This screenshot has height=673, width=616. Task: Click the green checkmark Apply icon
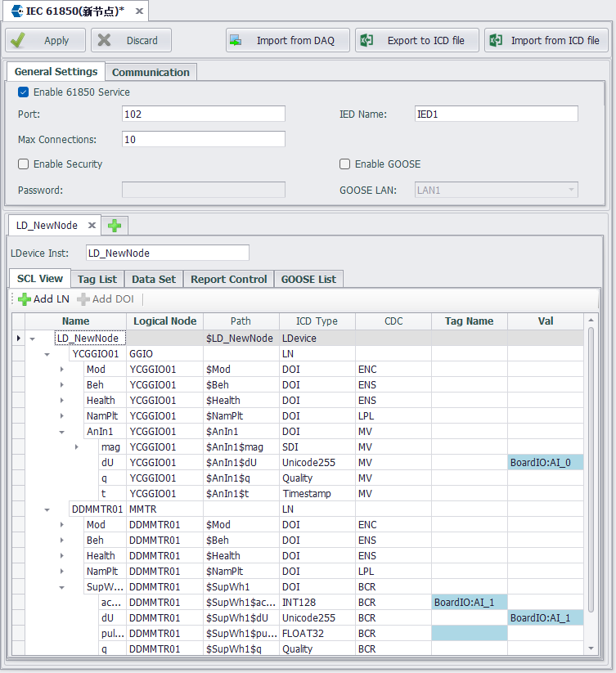pos(18,40)
